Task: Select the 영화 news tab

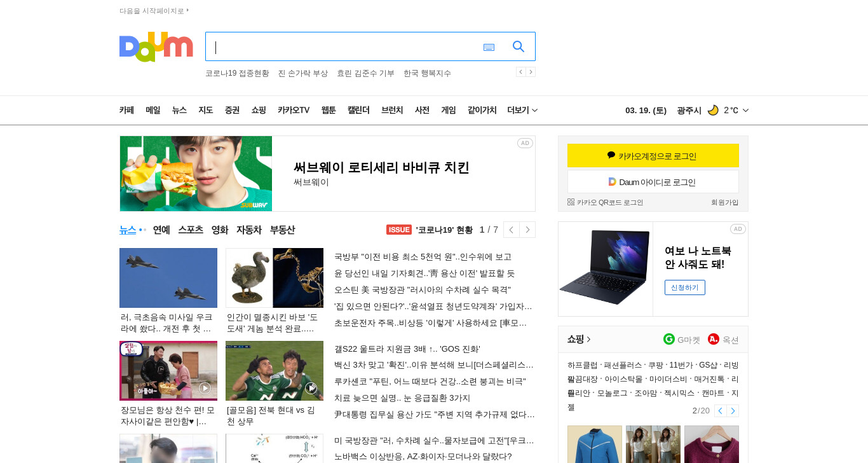Action: 220,230
